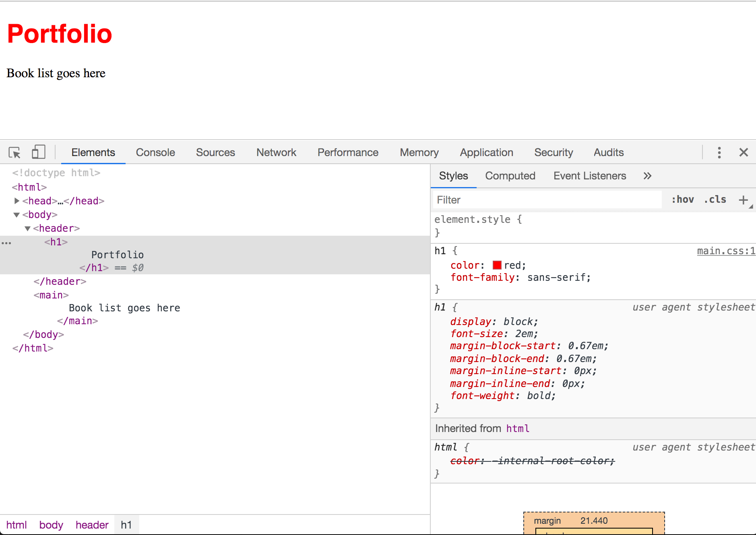Click inside the styles Filter field
The height and width of the screenshot is (535, 756).
pyautogui.click(x=523, y=200)
